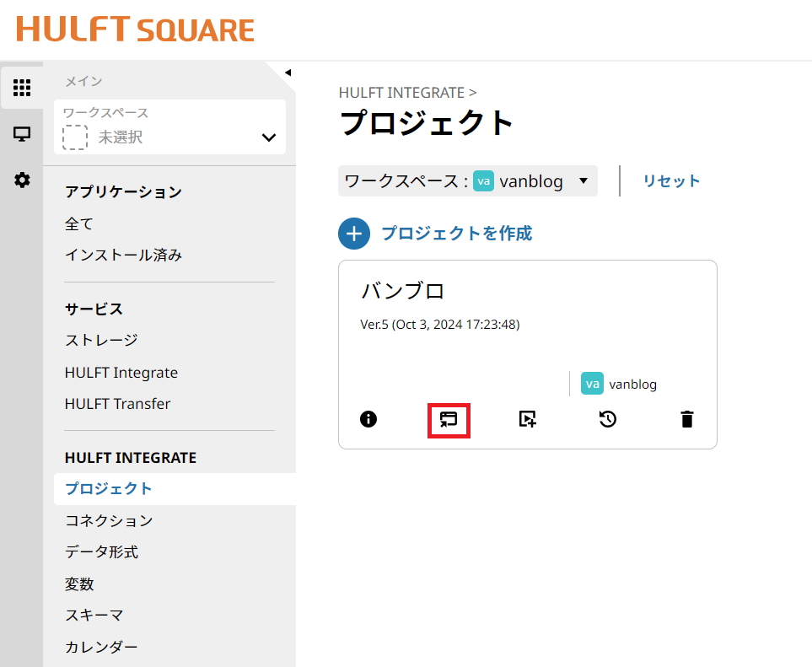
Task: Open バンブロ project in the designer
Action: tap(448, 419)
